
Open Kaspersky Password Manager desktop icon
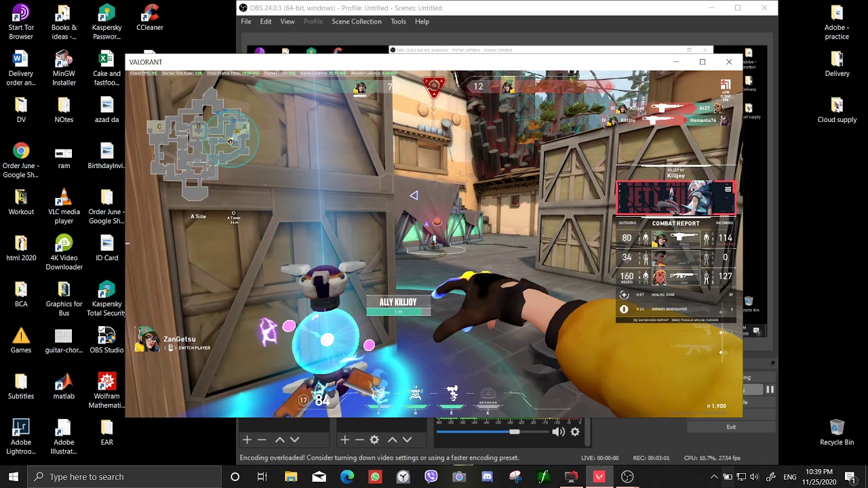(x=106, y=23)
